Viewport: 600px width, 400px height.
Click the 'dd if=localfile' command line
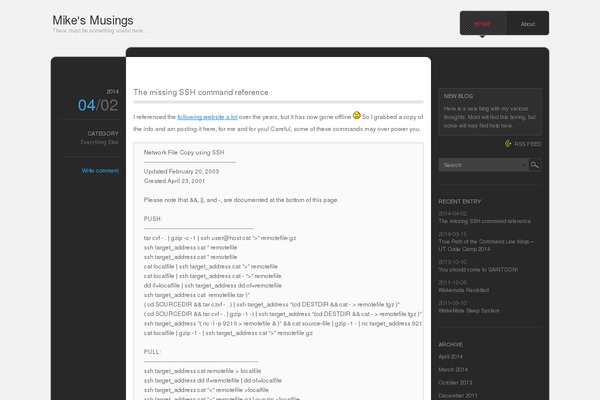pos(213,286)
